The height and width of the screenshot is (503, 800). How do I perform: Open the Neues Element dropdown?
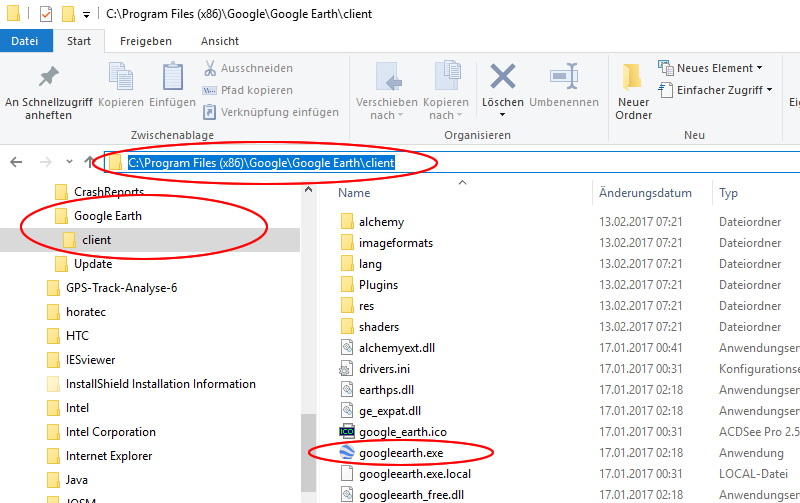711,68
